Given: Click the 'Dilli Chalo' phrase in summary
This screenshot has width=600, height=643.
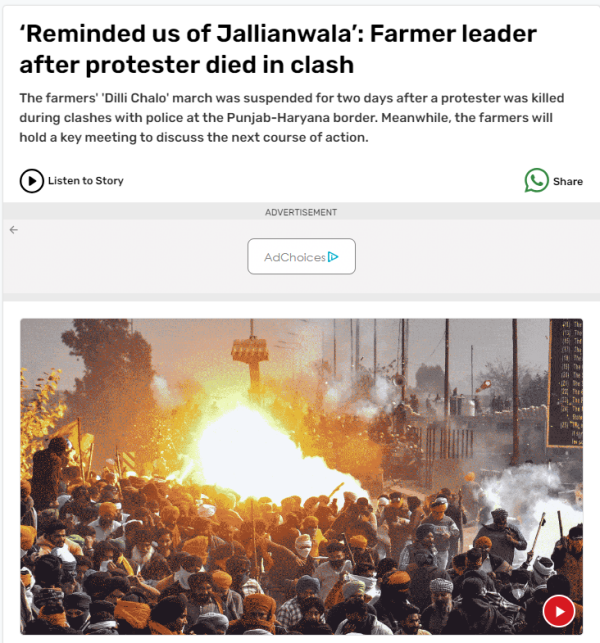Looking at the screenshot, I should pos(135,98).
